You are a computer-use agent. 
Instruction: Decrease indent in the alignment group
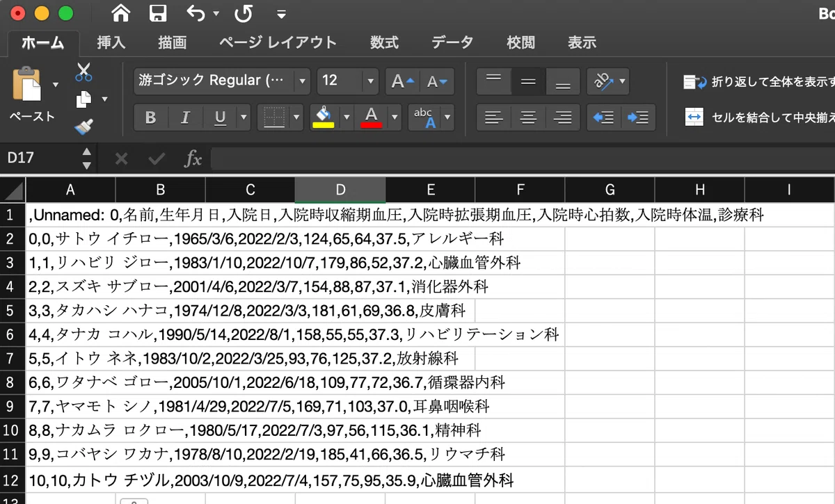coord(603,117)
